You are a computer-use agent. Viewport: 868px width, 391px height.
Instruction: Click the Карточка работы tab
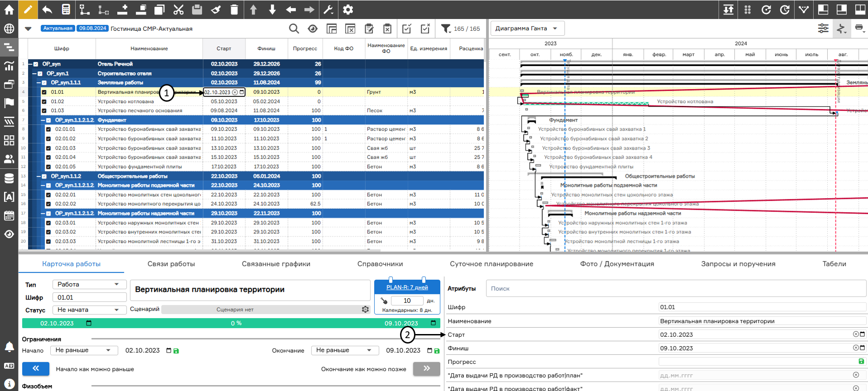coord(72,264)
